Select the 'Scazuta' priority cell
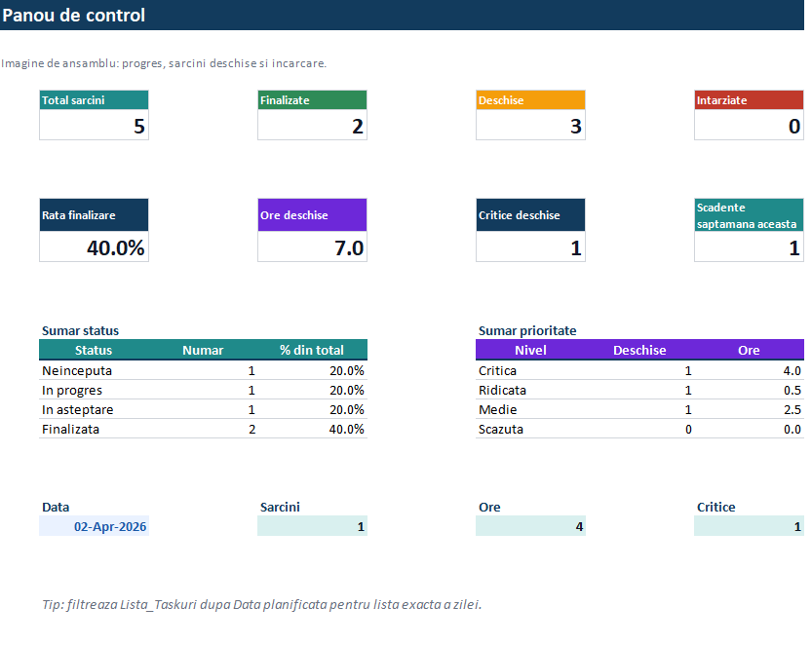 coord(531,429)
